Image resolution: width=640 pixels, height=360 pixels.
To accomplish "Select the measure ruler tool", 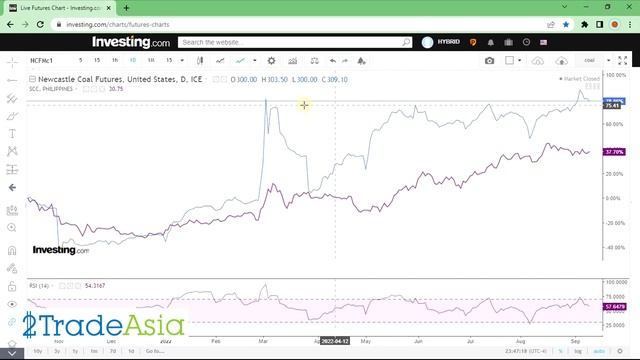I will [x=12, y=210].
